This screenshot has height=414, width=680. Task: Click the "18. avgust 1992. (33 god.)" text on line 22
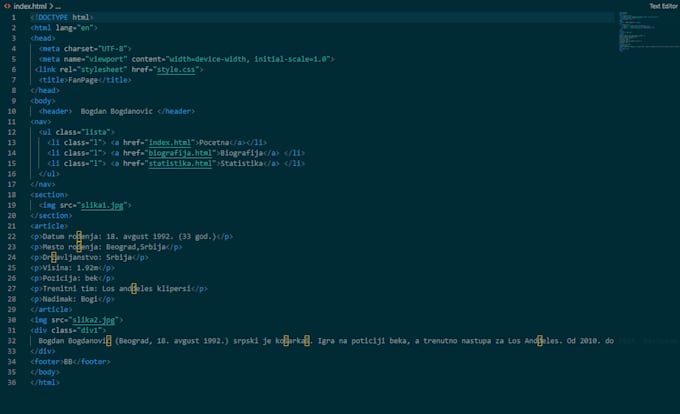pyautogui.click(x=161, y=236)
